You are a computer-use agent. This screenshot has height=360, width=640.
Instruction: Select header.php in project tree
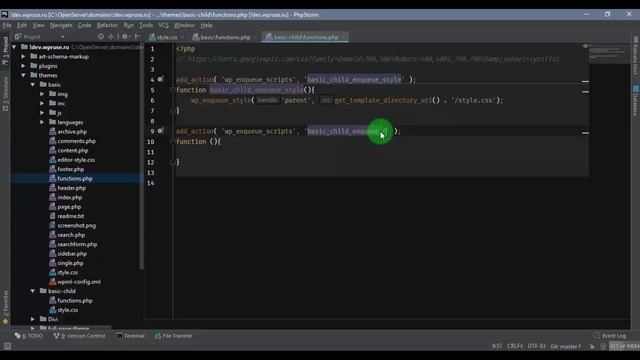pyautogui.click(x=72, y=188)
